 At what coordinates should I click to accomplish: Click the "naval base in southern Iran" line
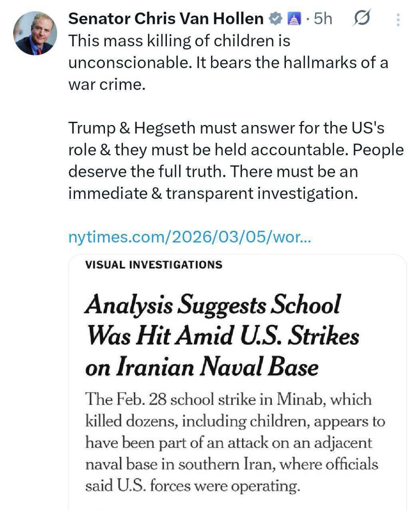(x=231, y=464)
